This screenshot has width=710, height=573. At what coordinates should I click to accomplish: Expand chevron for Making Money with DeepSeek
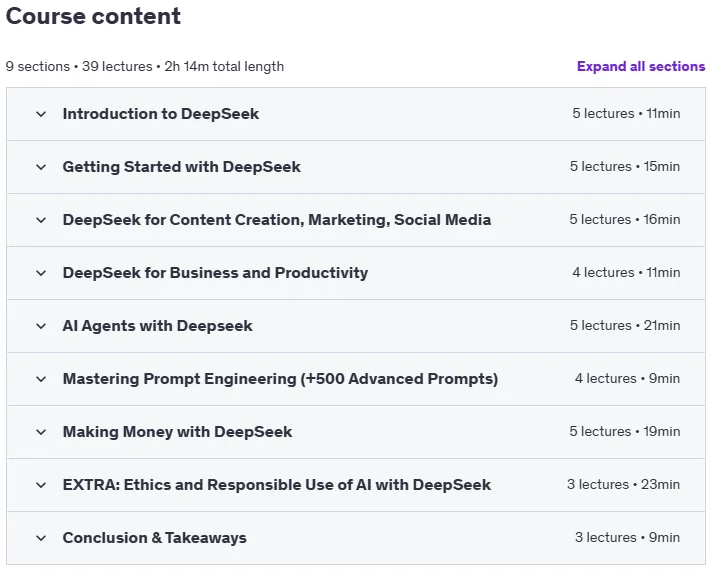pyautogui.click(x=41, y=432)
